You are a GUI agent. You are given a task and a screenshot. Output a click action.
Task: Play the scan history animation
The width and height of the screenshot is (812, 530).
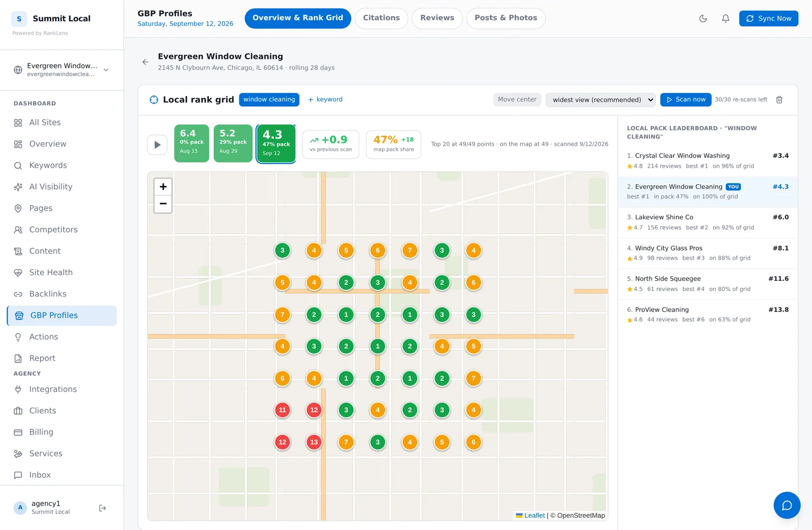pyautogui.click(x=157, y=145)
